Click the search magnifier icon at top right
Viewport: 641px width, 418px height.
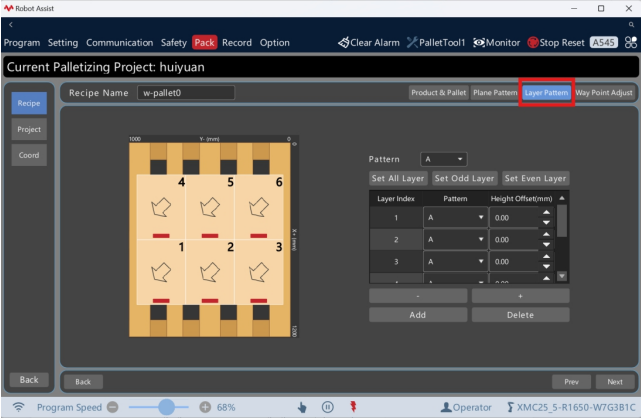[x=631, y=25]
